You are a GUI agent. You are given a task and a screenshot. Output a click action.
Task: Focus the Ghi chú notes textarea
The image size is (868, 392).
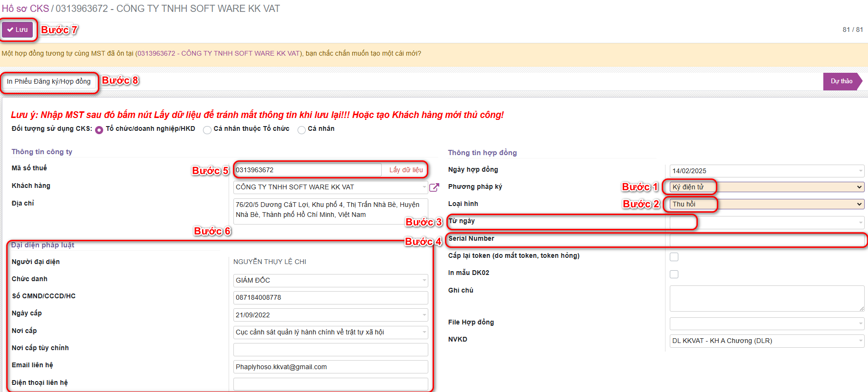coord(766,298)
